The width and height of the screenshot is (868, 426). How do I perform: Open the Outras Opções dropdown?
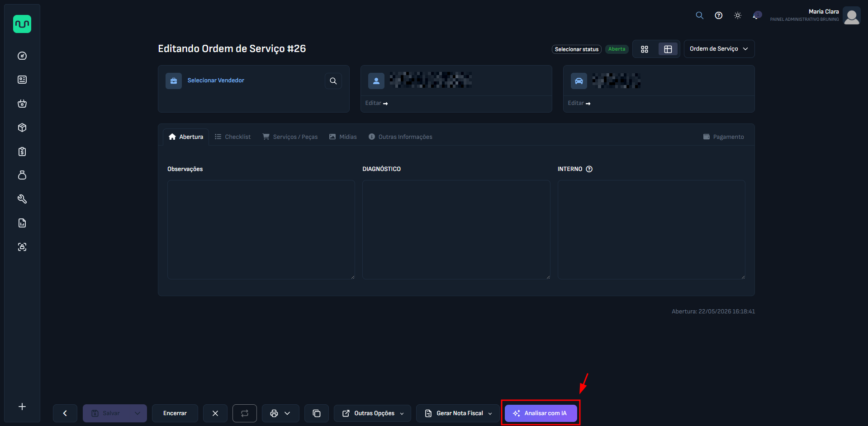pyautogui.click(x=372, y=413)
